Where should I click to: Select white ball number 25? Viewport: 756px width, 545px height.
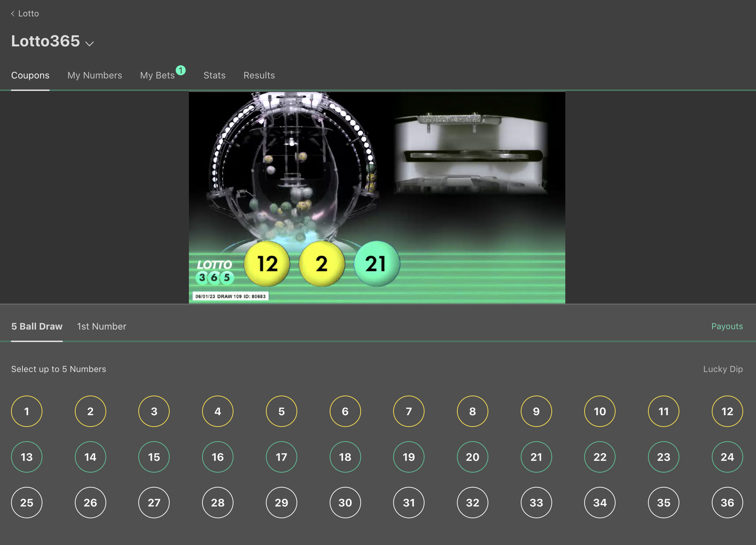27,503
